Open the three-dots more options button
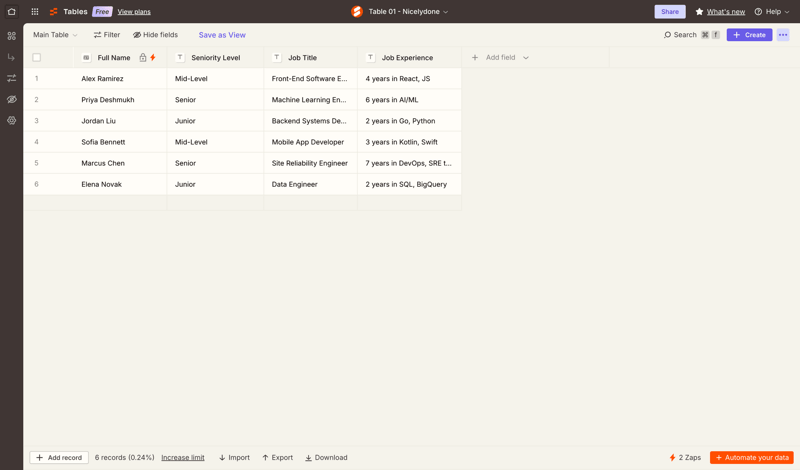Viewport: 800px width, 470px height. 783,35
